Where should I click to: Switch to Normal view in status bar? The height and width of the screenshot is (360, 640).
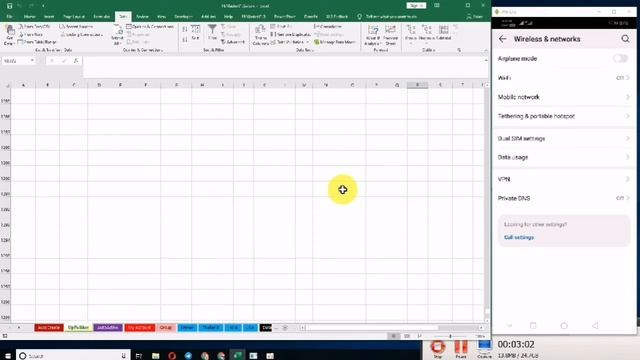(x=393, y=336)
